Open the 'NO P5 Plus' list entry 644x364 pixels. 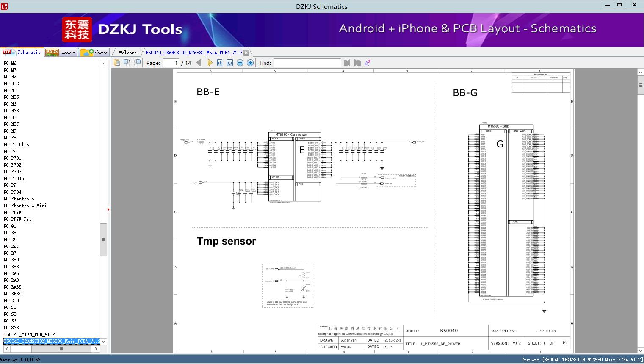coord(17,144)
